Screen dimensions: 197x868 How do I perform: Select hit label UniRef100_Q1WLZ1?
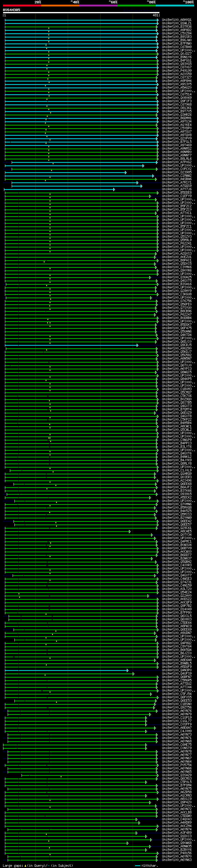pyautogui.click(x=177, y=23)
